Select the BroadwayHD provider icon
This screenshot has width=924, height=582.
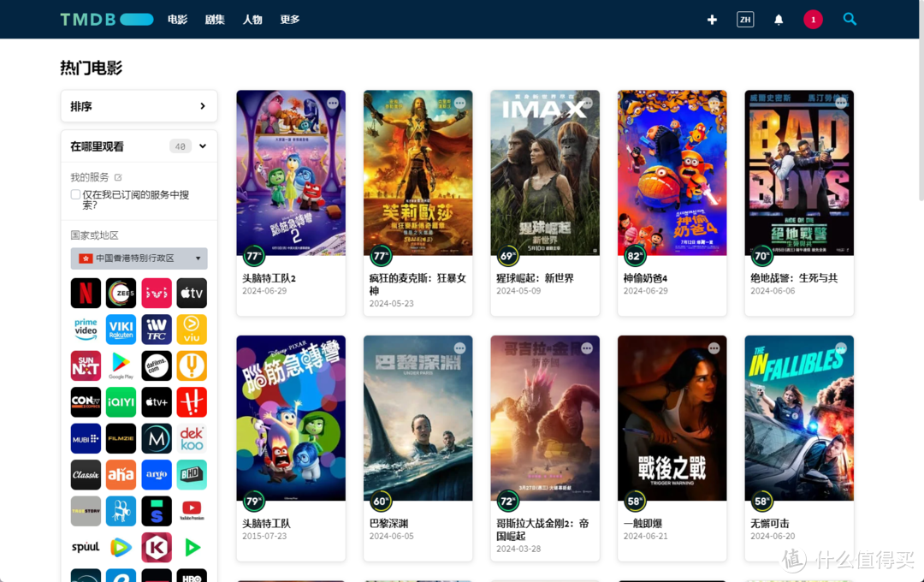coord(192,475)
